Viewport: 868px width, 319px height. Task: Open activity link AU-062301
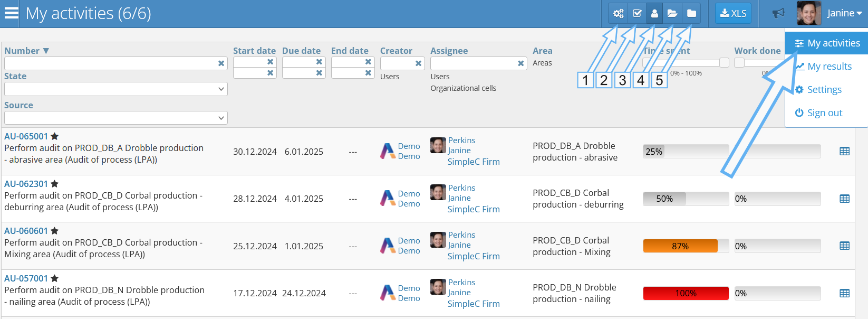(26, 184)
